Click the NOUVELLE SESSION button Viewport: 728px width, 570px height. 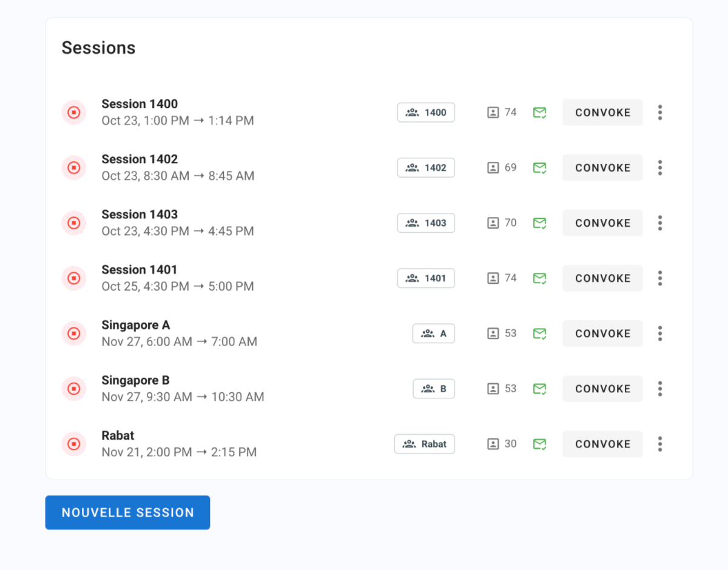pos(127,512)
